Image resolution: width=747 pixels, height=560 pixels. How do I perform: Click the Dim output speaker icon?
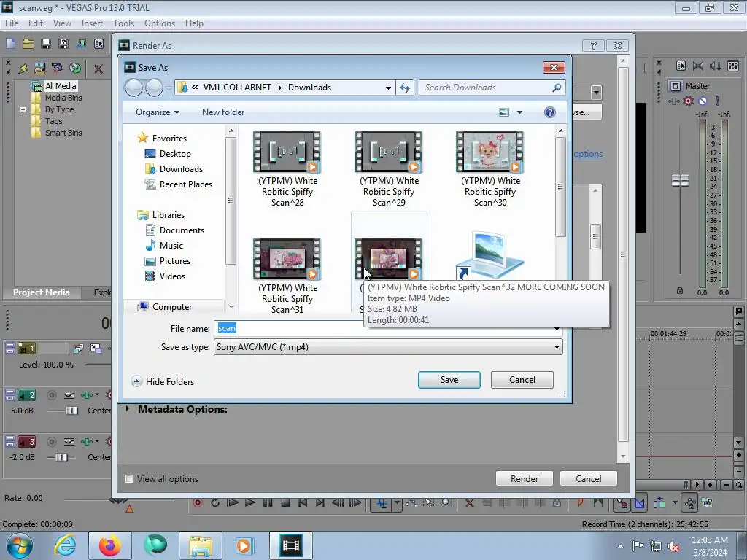[x=715, y=66]
